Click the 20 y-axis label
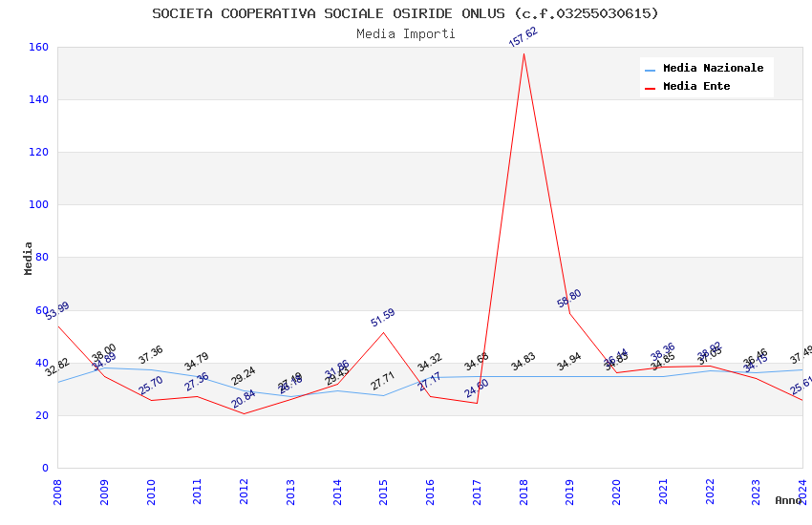The width and height of the screenshot is (812, 525). (x=42, y=415)
